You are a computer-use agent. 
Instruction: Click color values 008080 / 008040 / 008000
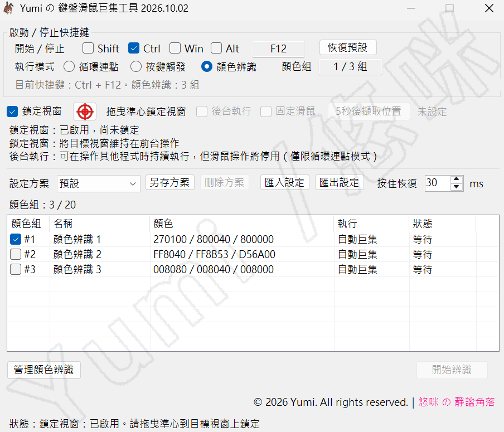click(x=214, y=269)
